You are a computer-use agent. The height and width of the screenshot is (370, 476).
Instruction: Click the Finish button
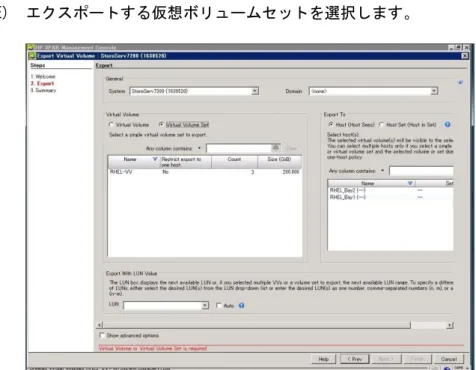click(417, 359)
